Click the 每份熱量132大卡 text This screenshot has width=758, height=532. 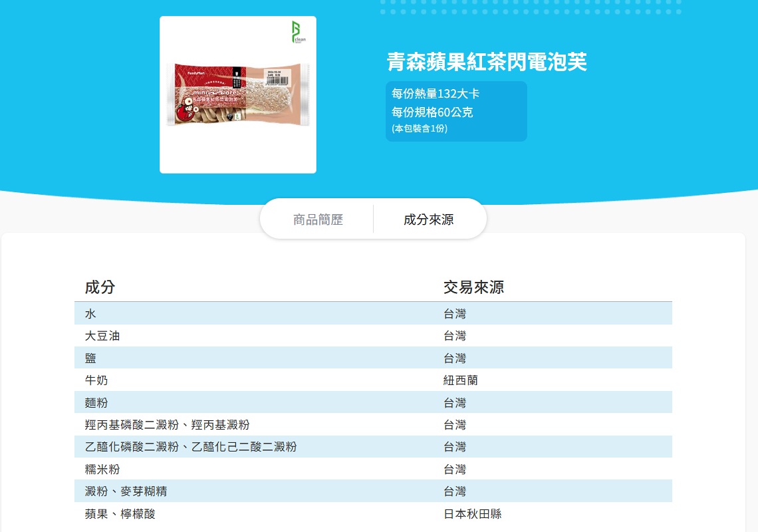click(436, 94)
